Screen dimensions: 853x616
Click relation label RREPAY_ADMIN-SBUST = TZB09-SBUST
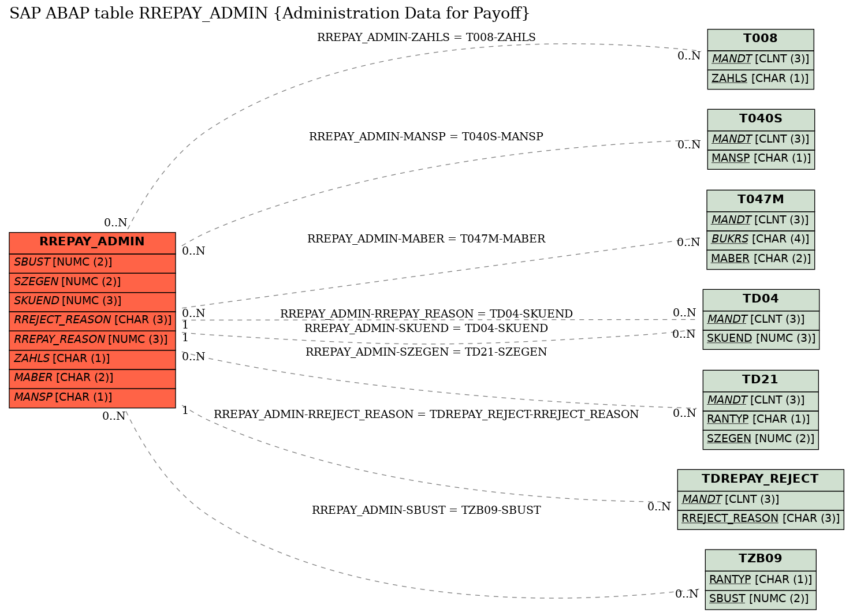click(x=426, y=510)
